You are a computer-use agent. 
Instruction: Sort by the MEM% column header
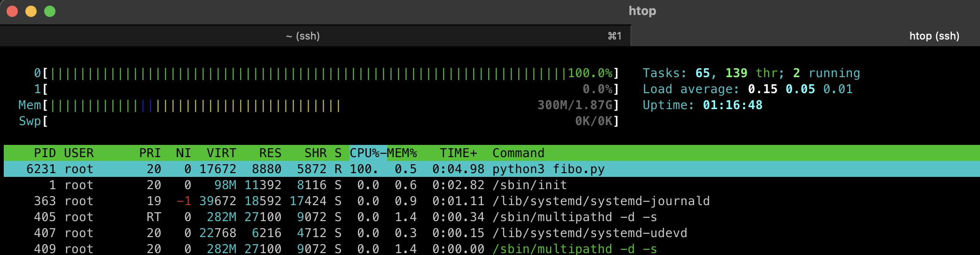click(x=402, y=153)
